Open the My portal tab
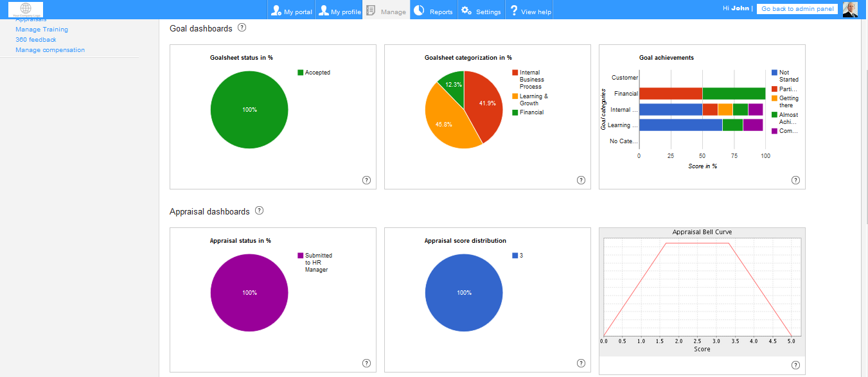This screenshot has width=868, height=377. pyautogui.click(x=291, y=10)
